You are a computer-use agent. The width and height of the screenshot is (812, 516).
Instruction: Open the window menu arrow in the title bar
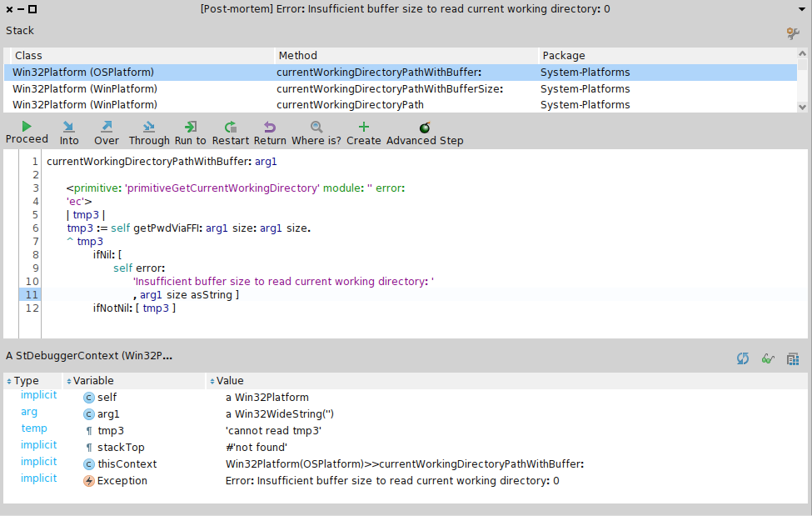pyautogui.click(x=800, y=8)
